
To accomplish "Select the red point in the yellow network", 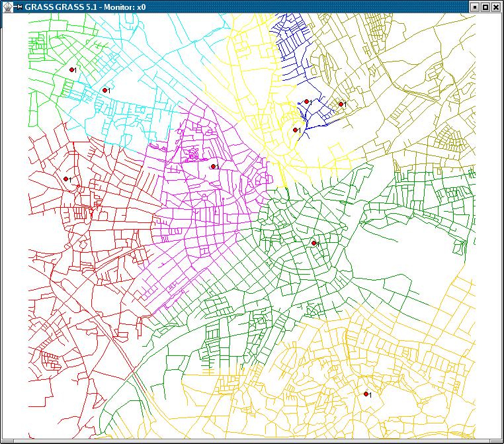I will pyautogui.click(x=295, y=130).
